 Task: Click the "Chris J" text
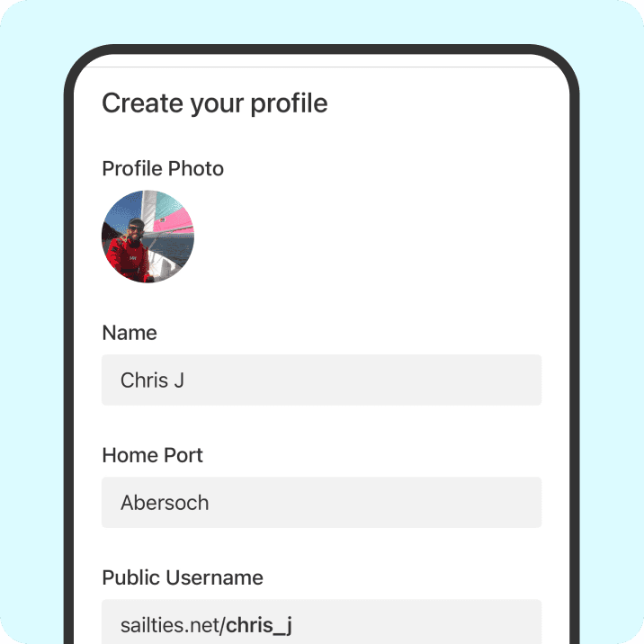(152, 380)
